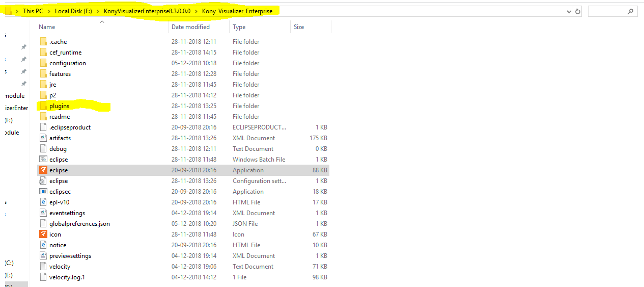The height and width of the screenshot is (287, 644).
Task: Select the globalpreferences.json file name
Action: [x=79, y=224]
